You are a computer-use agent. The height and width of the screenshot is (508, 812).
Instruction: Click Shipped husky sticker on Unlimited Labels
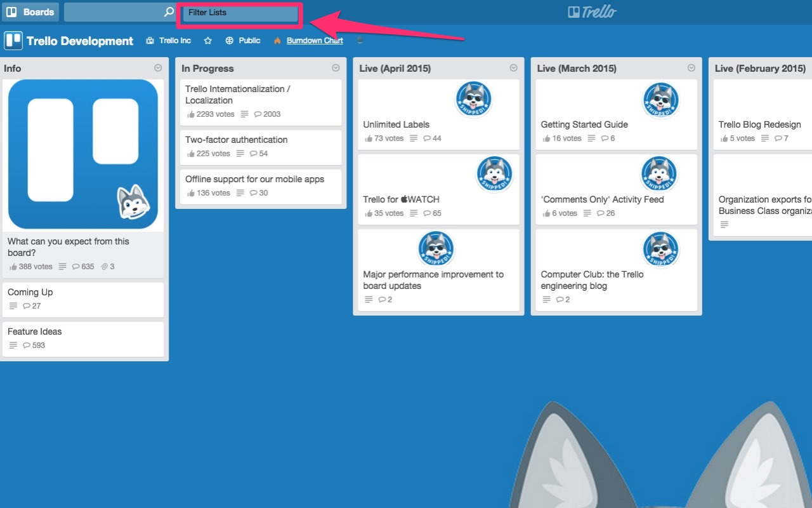tap(474, 99)
